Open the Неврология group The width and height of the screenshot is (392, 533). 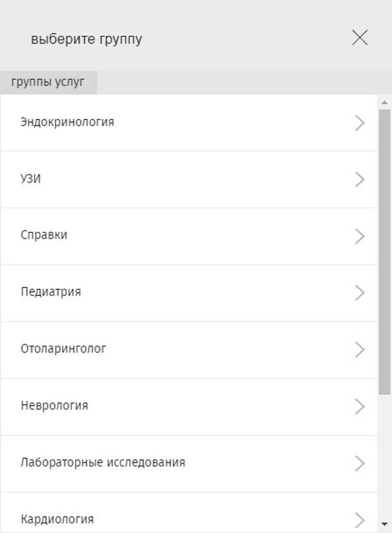pos(54,405)
